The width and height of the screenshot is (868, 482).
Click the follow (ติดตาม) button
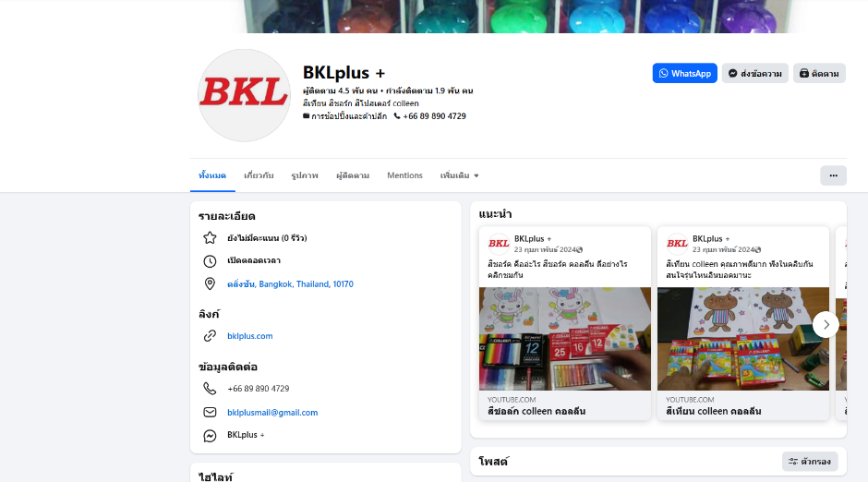pyautogui.click(x=819, y=73)
